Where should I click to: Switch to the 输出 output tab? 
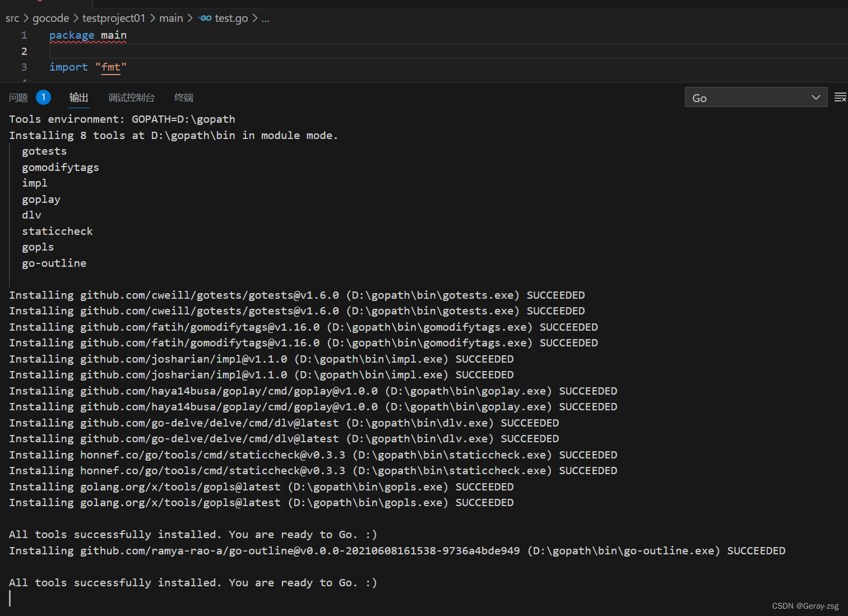(78, 98)
